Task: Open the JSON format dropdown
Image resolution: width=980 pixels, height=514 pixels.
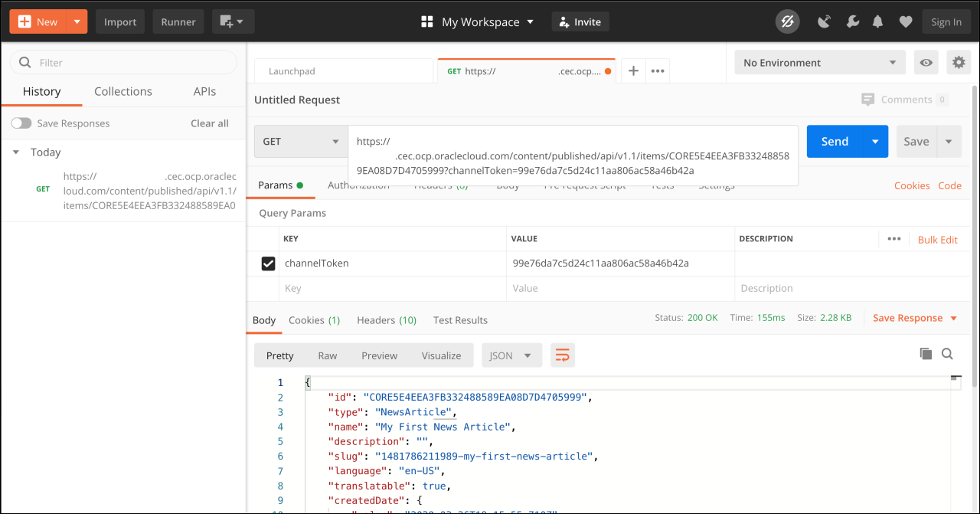Action: click(511, 355)
